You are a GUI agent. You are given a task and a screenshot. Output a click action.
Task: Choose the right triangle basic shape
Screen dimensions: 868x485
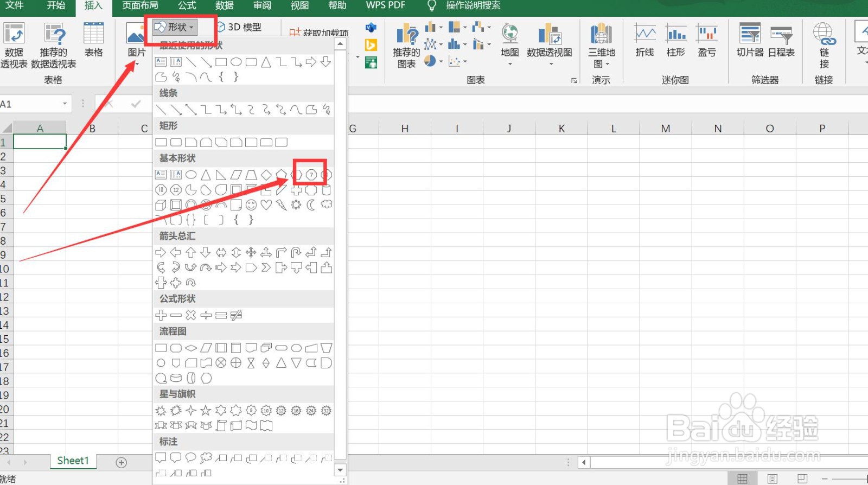click(221, 175)
